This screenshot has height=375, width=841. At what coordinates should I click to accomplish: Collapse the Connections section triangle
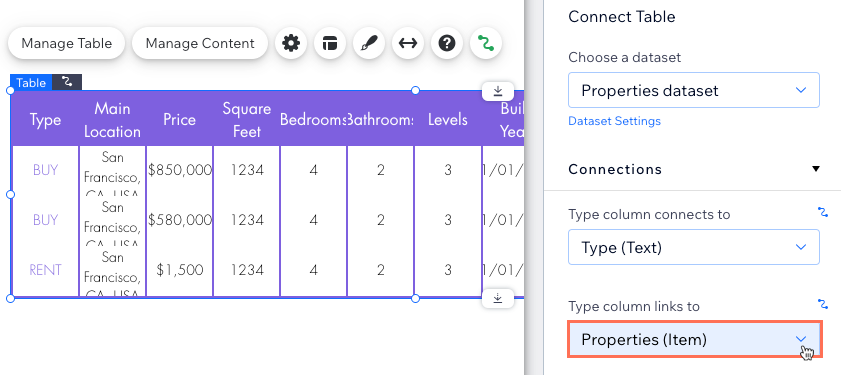816,169
